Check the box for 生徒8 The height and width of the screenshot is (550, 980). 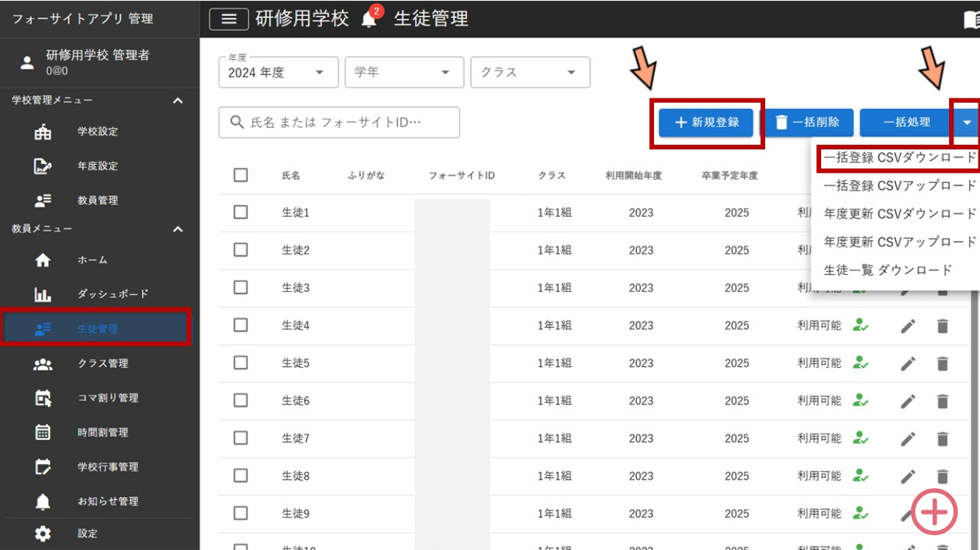[241, 475]
